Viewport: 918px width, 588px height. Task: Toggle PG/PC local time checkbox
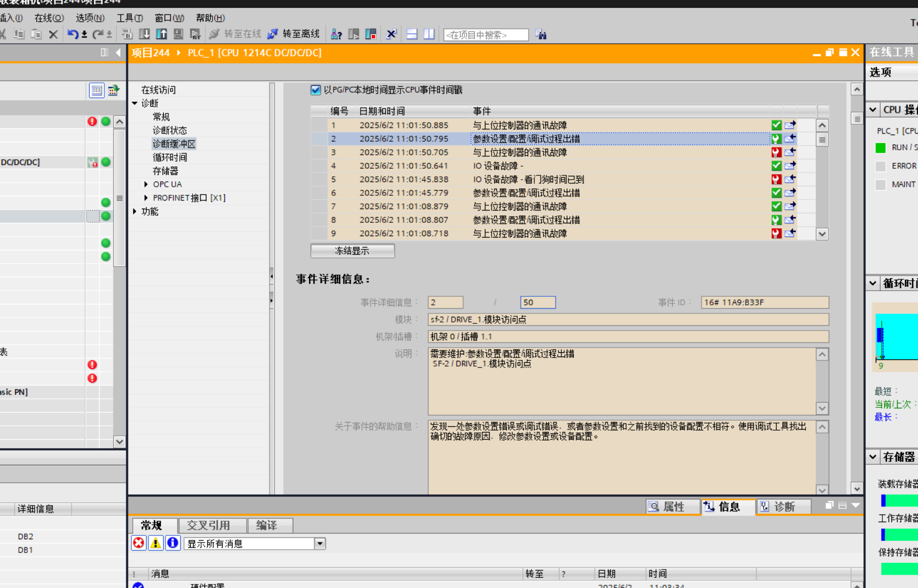point(315,90)
